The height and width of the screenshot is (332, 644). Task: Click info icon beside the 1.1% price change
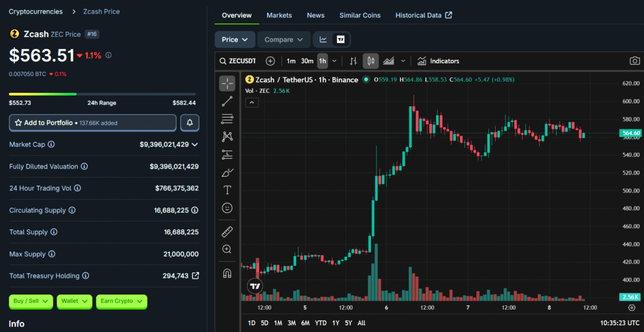click(109, 55)
